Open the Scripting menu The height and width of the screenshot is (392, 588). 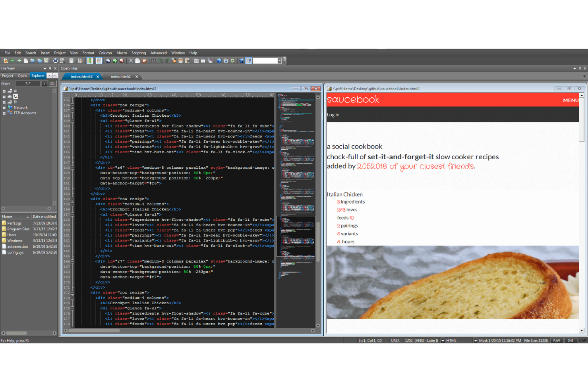(138, 53)
